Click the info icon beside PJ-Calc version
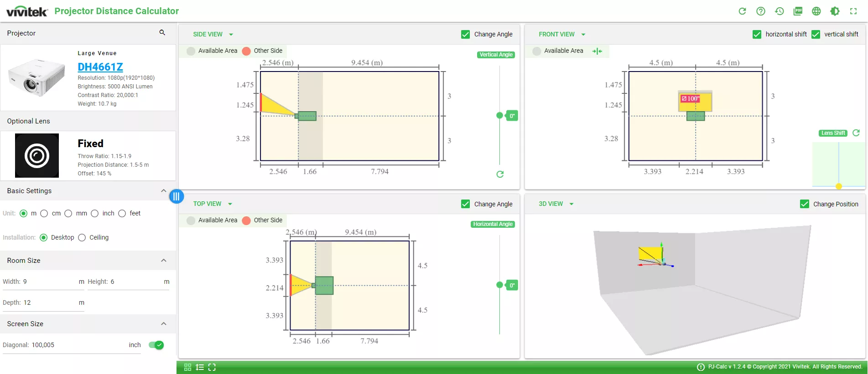Screen dimensions: 868x374 point(701,367)
